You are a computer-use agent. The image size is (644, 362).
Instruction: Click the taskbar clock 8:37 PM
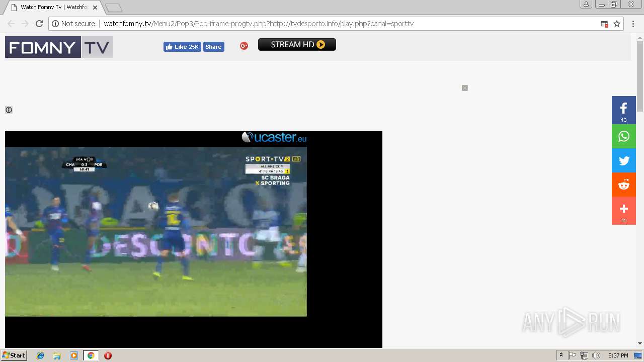(618, 355)
